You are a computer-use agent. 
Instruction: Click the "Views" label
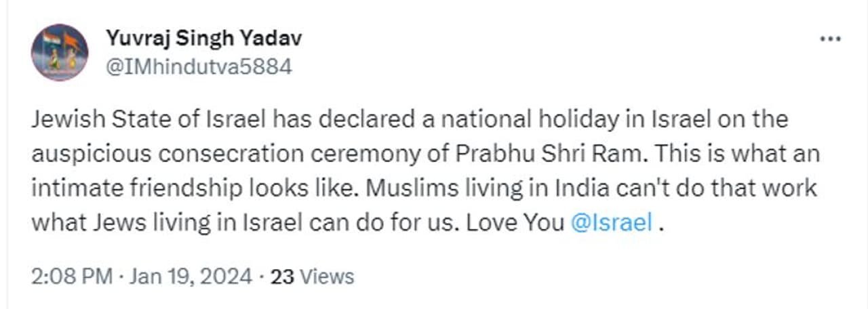(x=327, y=276)
